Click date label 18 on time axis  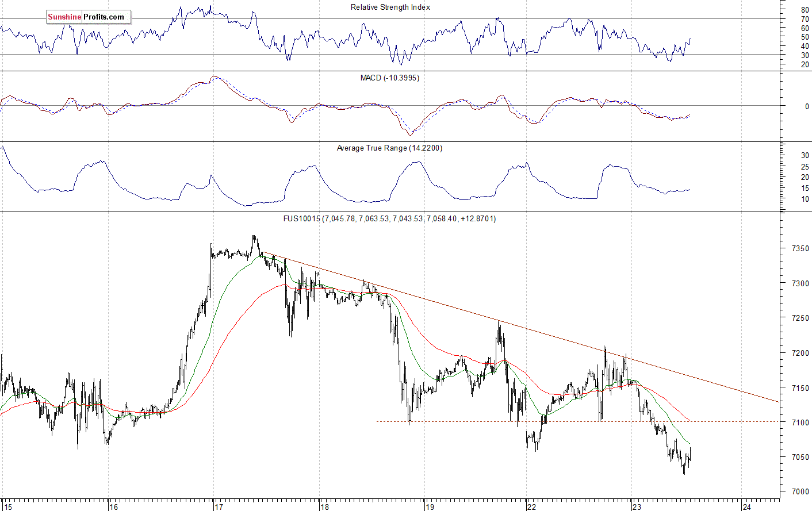pos(325,507)
